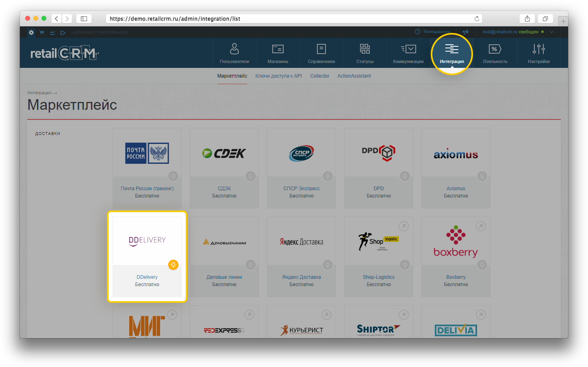Open Справочники section
The height and width of the screenshot is (367, 588).
tap(321, 53)
